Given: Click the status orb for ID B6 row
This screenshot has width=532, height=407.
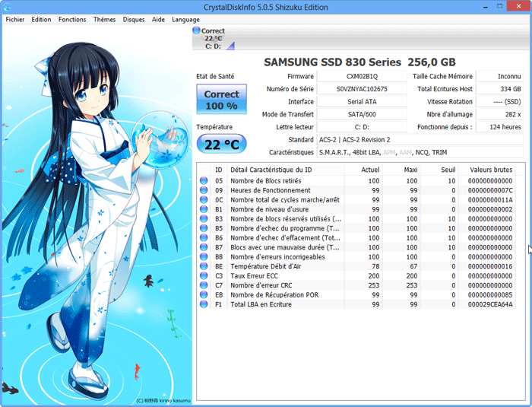Looking at the screenshot, I should [204, 237].
